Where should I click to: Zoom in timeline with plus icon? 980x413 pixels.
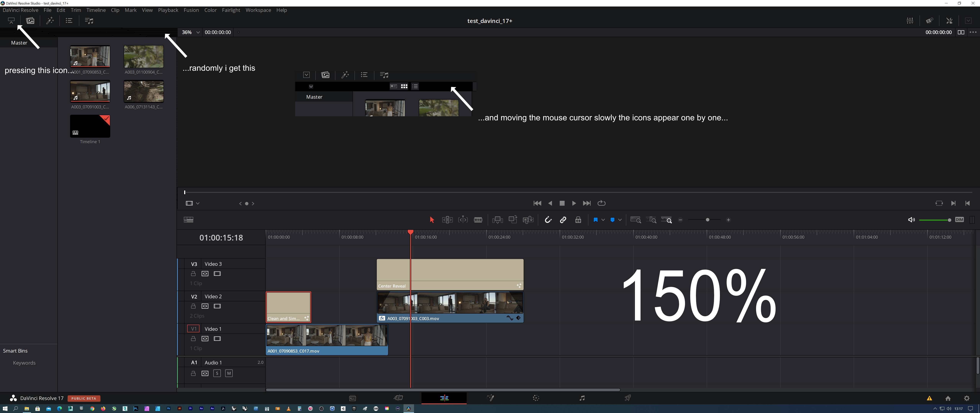(728, 220)
